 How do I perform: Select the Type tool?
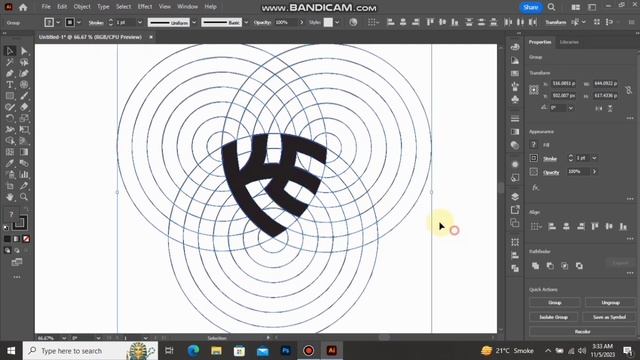(10, 85)
